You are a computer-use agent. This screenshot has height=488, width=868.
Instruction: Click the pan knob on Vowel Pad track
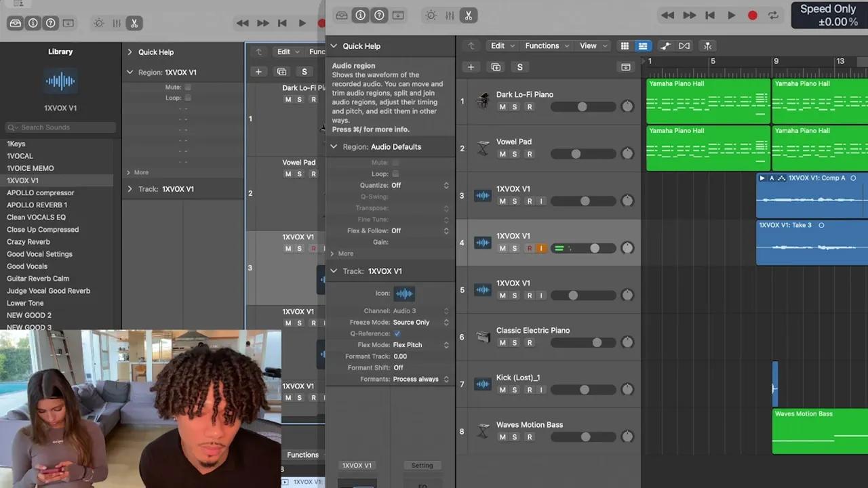[627, 154]
